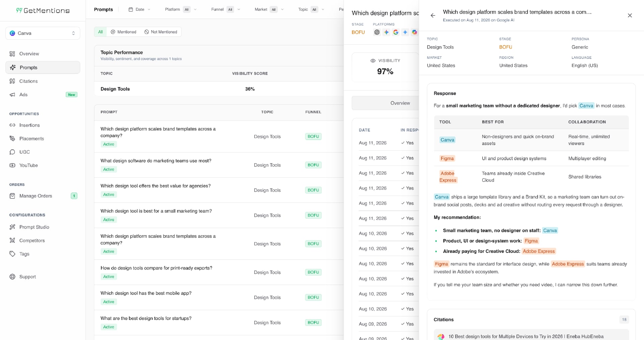Viewport: 644px width, 340px height.
Task: Click the citations count badge 18
Action: pos(624,320)
